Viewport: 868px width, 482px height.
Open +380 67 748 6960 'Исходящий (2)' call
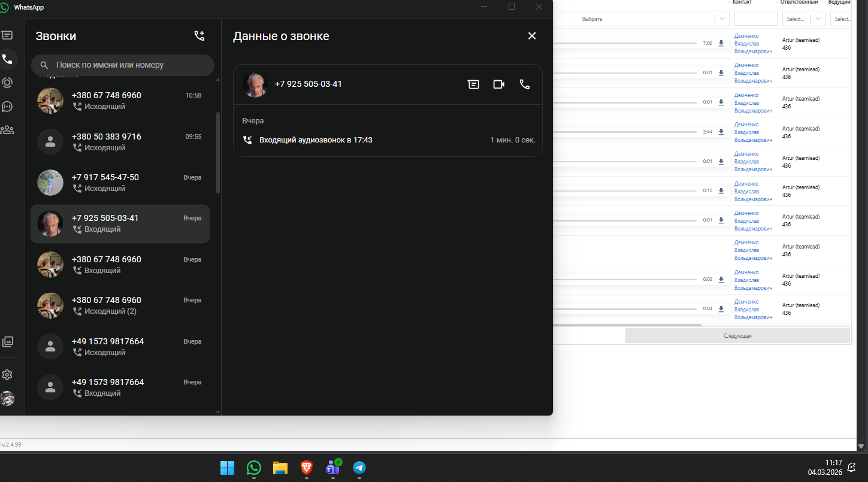click(120, 305)
